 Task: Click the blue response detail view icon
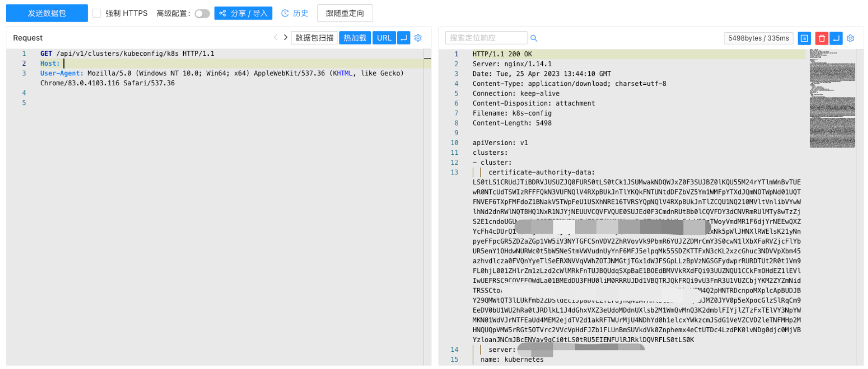(x=804, y=38)
